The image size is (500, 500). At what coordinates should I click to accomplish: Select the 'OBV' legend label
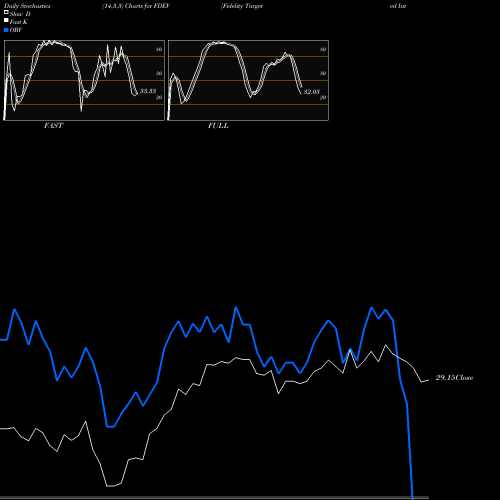point(16,30)
